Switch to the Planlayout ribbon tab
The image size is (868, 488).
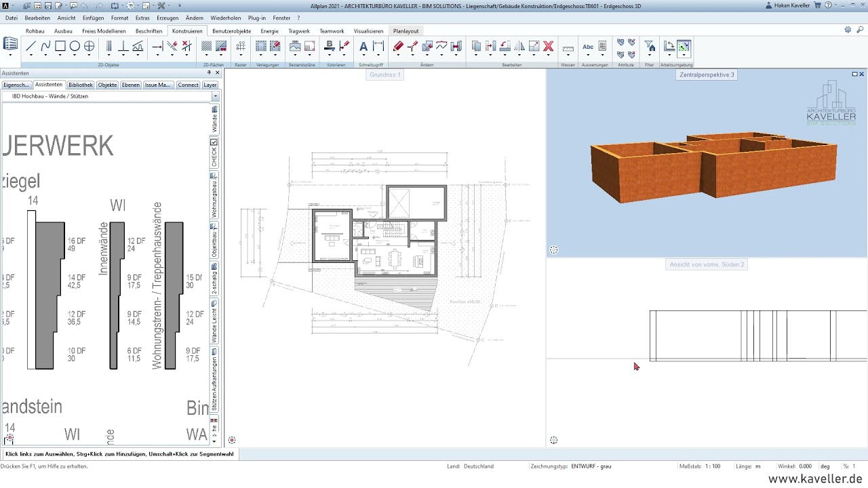(406, 31)
